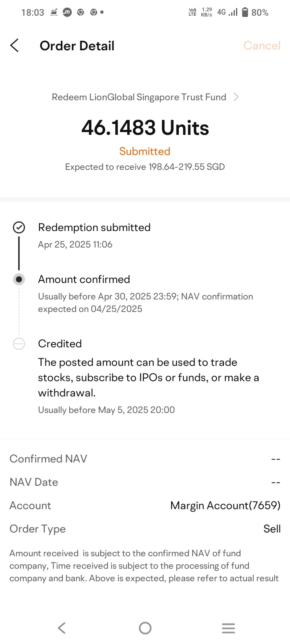
Task: Open Android recent apps menu button
Action: [228, 628]
